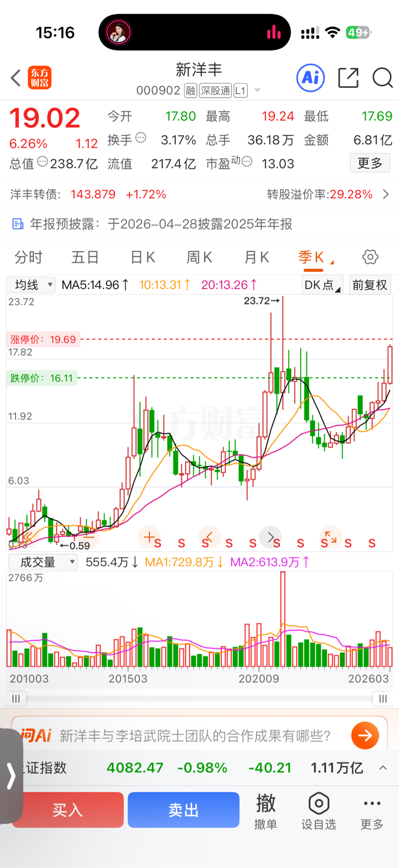399x868 pixels.
Task: Tap the orange arrow send button
Action: point(365,735)
